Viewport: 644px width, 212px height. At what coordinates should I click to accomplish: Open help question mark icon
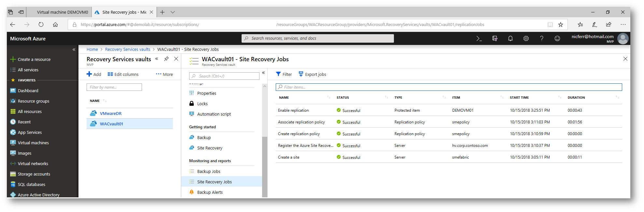(x=542, y=38)
